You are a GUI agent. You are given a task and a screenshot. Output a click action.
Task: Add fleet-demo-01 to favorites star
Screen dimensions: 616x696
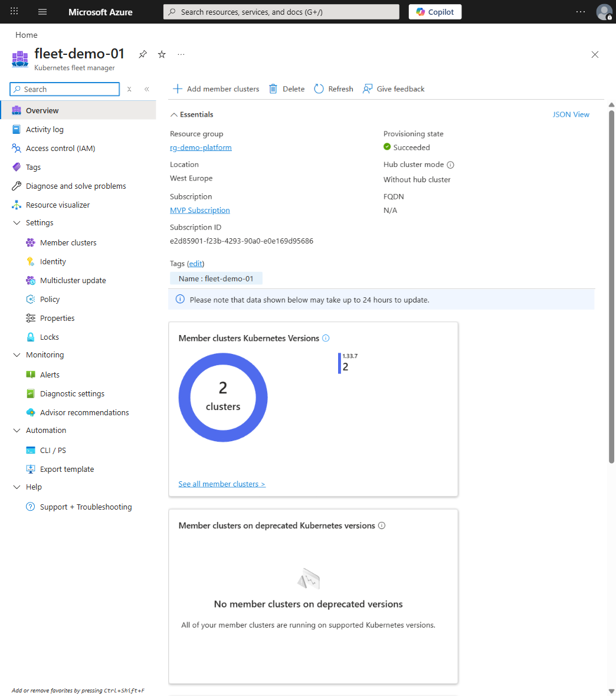click(x=162, y=54)
